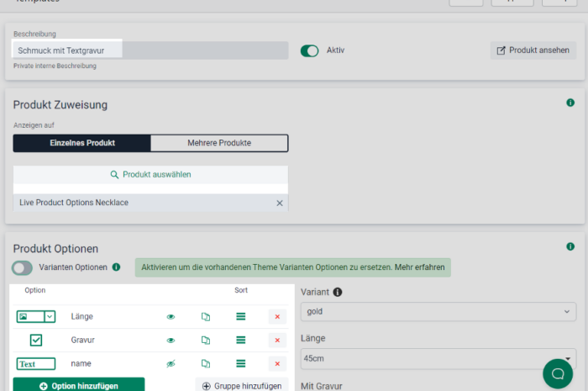Viewport: 588px width, 391px height.
Task: Click sort handle for Gravur row
Action: coord(241,341)
